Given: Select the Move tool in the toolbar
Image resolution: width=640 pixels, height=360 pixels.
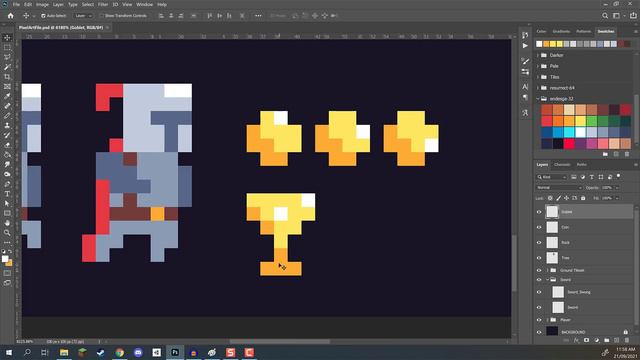Looking at the screenshot, I should (7, 38).
